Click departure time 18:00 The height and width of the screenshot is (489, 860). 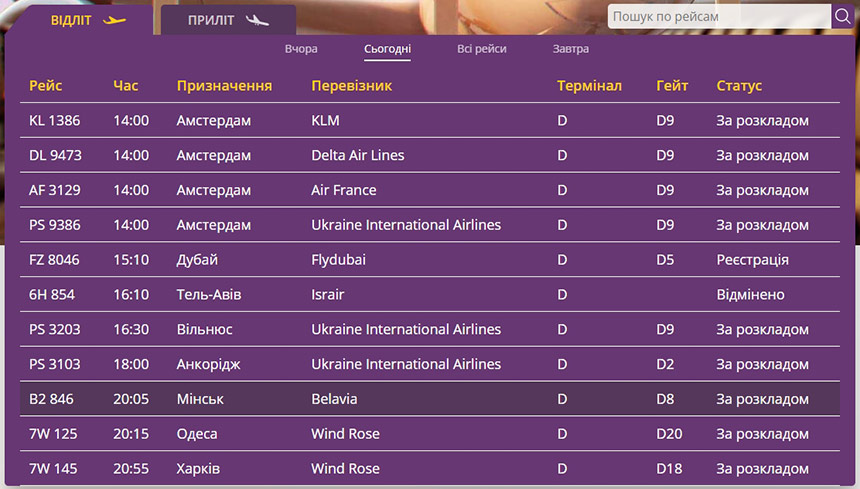click(131, 364)
